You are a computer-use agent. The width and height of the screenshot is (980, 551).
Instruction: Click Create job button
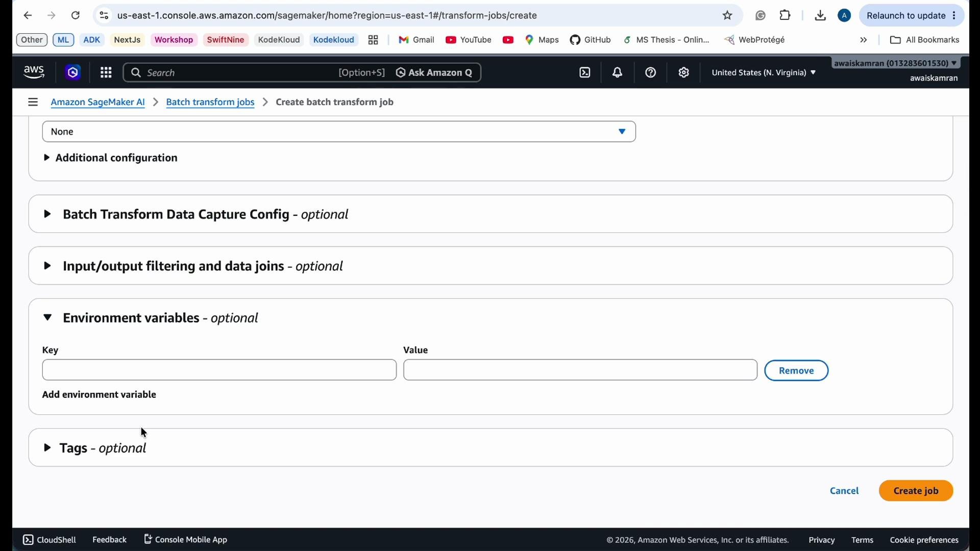916,492
